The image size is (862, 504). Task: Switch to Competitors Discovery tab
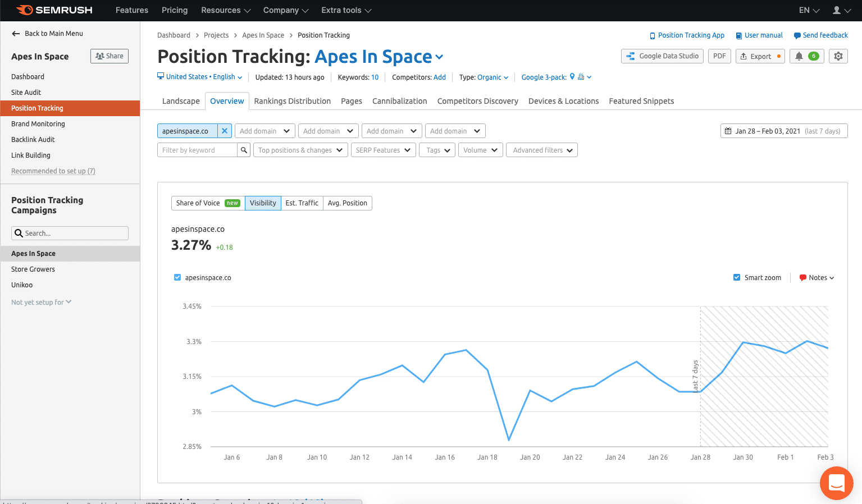(x=478, y=101)
